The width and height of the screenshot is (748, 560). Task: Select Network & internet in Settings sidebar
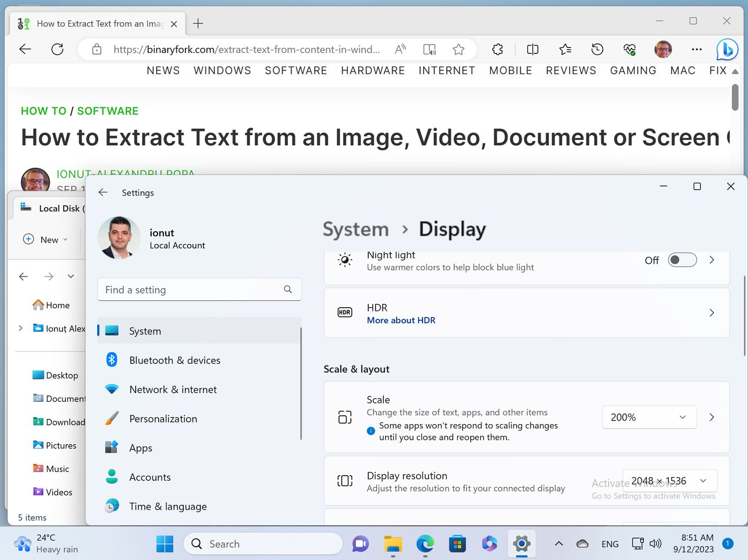click(x=173, y=389)
